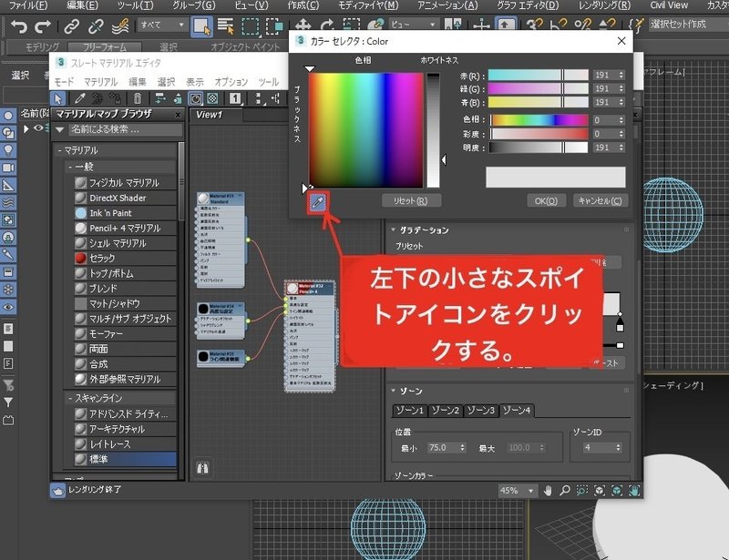The image size is (729, 560).
Task: Open the レンダリング(R) menu
Action: coord(604,5)
